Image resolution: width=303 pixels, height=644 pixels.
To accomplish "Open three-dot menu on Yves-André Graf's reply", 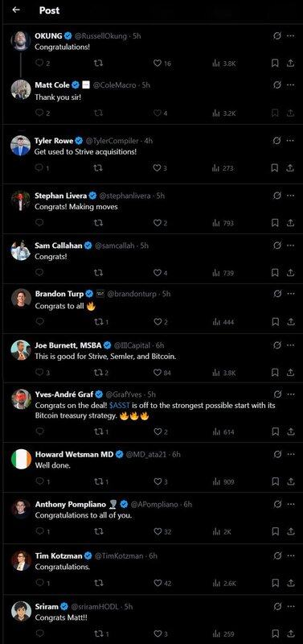I will point(291,394).
